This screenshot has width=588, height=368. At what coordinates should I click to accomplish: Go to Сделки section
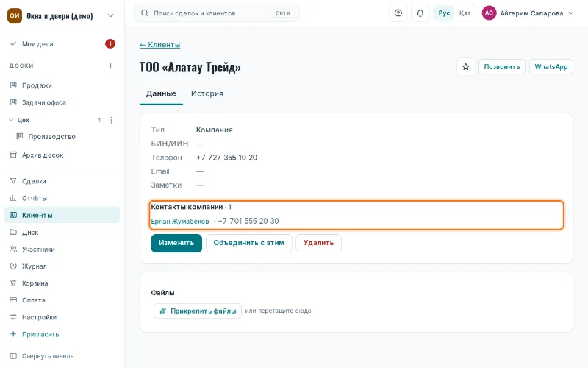pyautogui.click(x=62, y=181)
